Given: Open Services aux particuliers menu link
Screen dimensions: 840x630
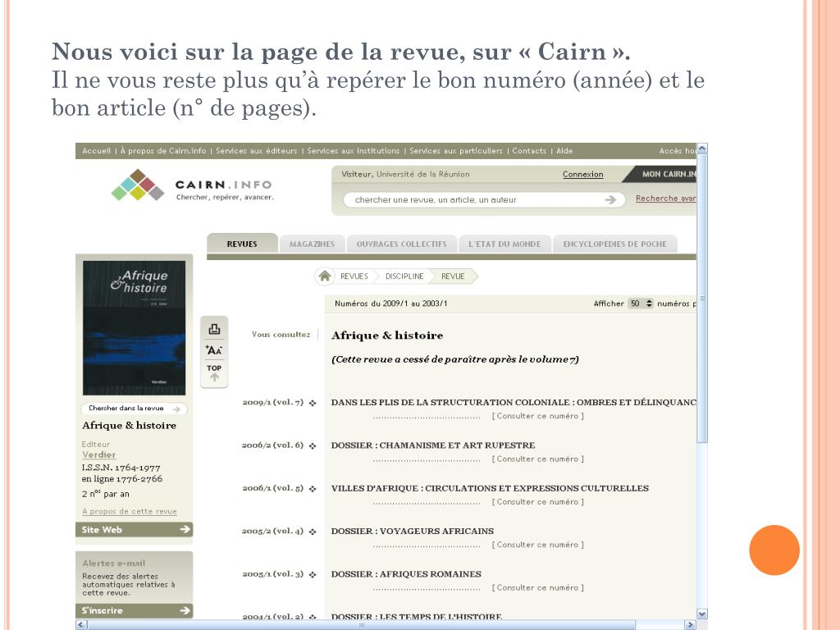Looking at the screenshot, I should (456, 151).
